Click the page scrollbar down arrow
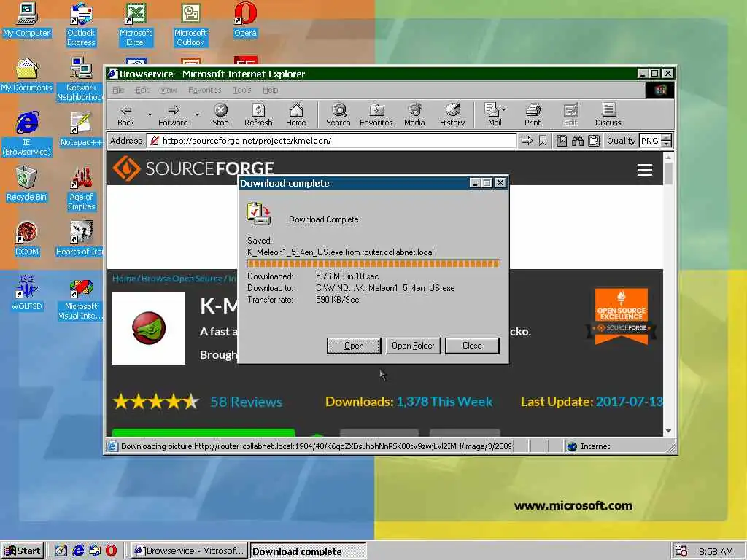 coord(668,430)
